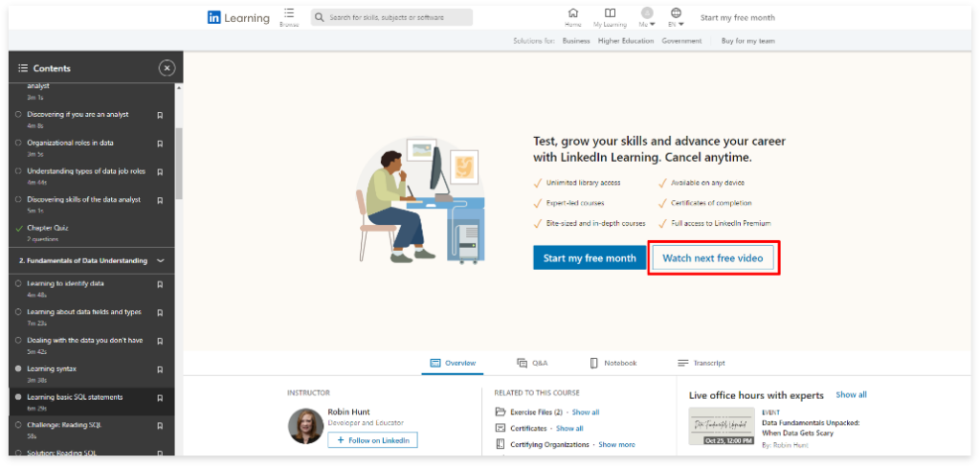The width and height of the screenshot is (980, 467).
Task: Click the Business solutions link
Action: [575, 40]
